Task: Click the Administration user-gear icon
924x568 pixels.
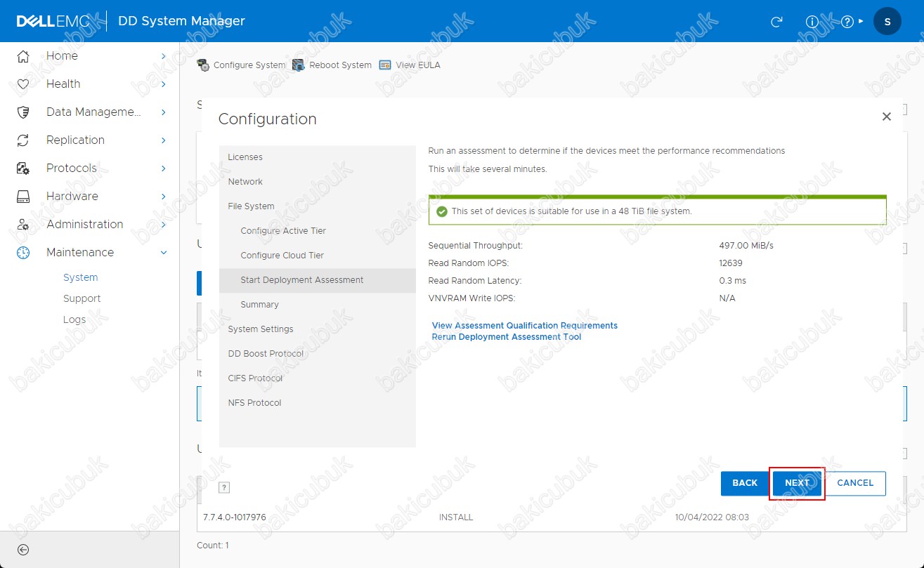Action: 23,225
